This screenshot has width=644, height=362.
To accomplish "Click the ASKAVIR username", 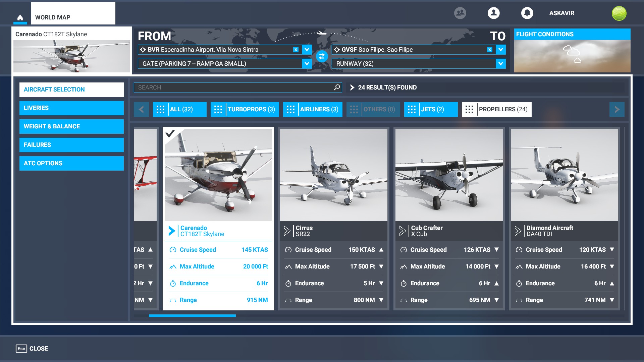I will (562, 13).
